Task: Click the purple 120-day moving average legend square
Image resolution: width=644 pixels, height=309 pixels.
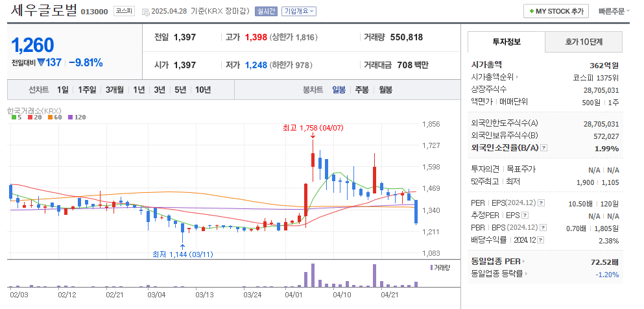Action: [x=70, y=117]
